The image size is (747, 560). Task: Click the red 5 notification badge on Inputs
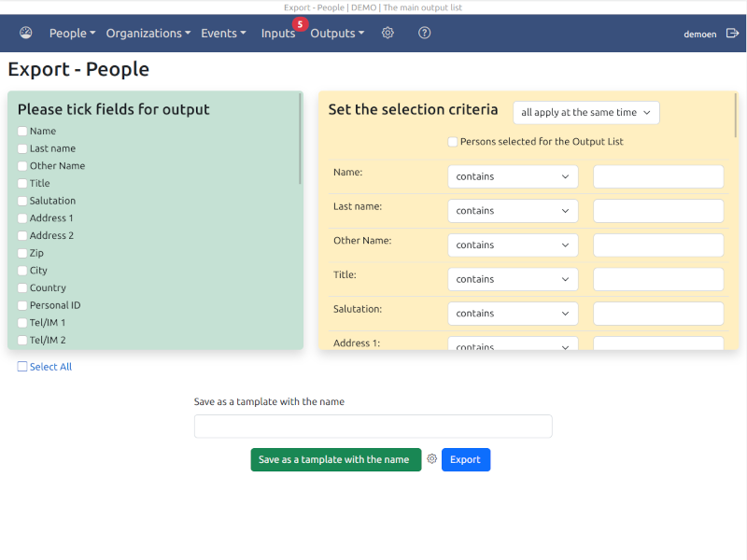(x=300, y=24)
